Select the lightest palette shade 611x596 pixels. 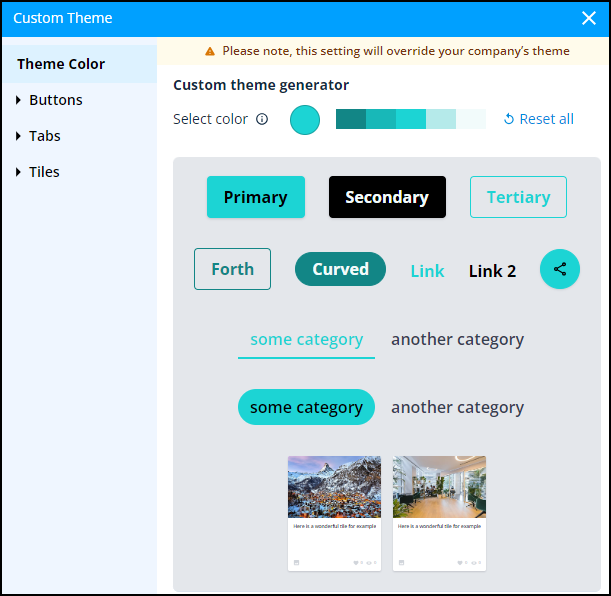[x=471, y=119]
